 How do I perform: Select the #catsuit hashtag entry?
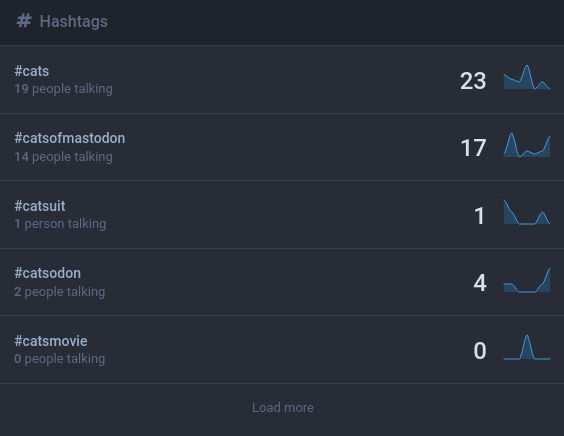point(40,206)
